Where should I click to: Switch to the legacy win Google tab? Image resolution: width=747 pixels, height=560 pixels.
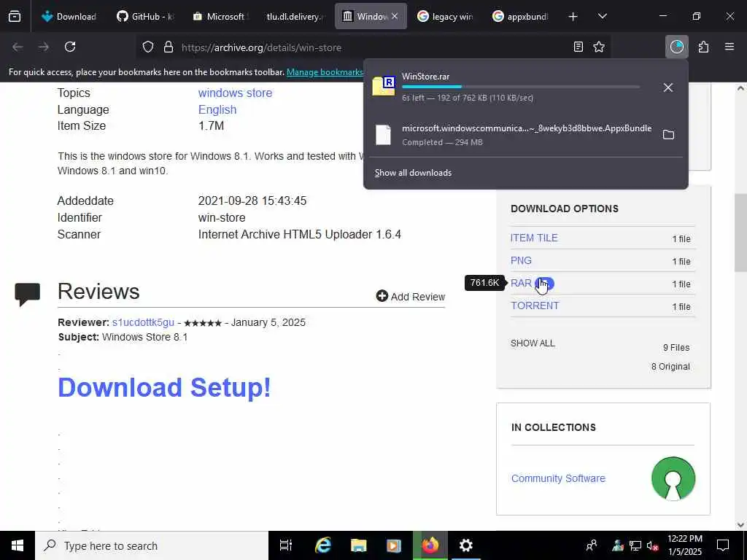click(x=446, y=17)
